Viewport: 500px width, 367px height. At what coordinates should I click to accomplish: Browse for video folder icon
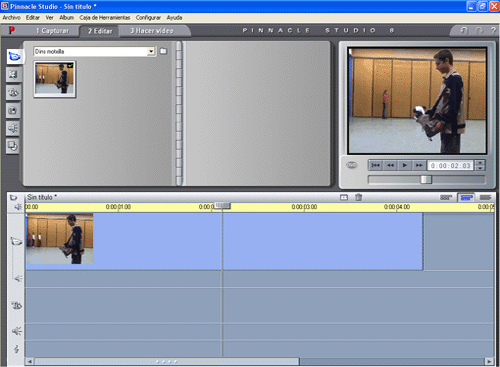[163, 51]
